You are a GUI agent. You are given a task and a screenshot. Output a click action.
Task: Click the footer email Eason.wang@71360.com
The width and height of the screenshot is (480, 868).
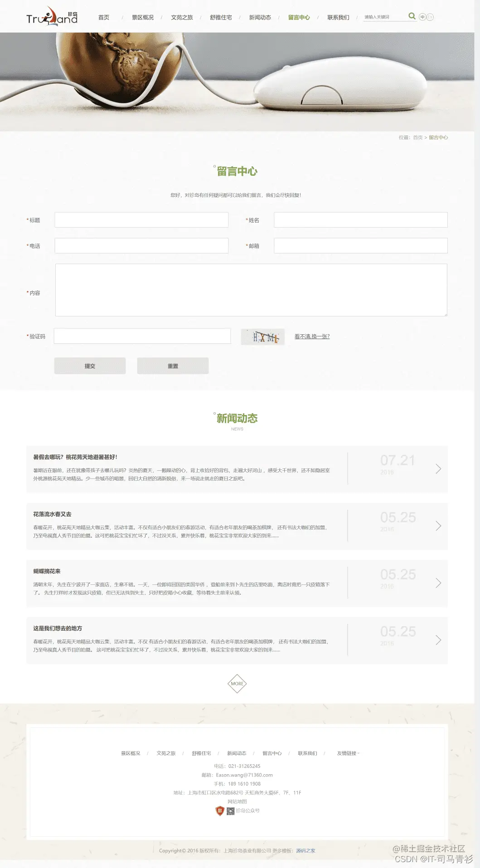tap(244, 775)
